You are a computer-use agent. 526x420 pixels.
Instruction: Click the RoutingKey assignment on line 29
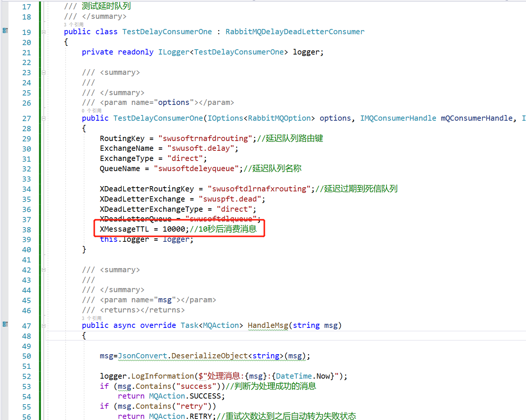tap(122, 138)
